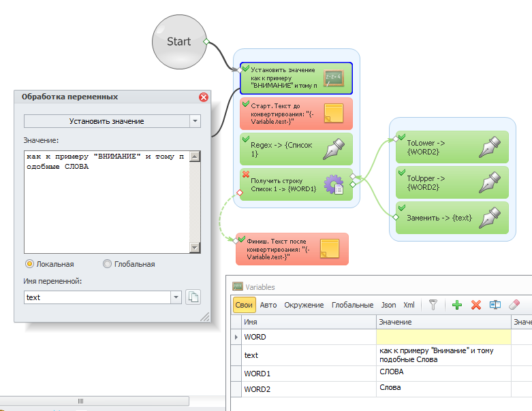
Task: Open the Установить значение action dropdown
Action: tap(195, 121)
